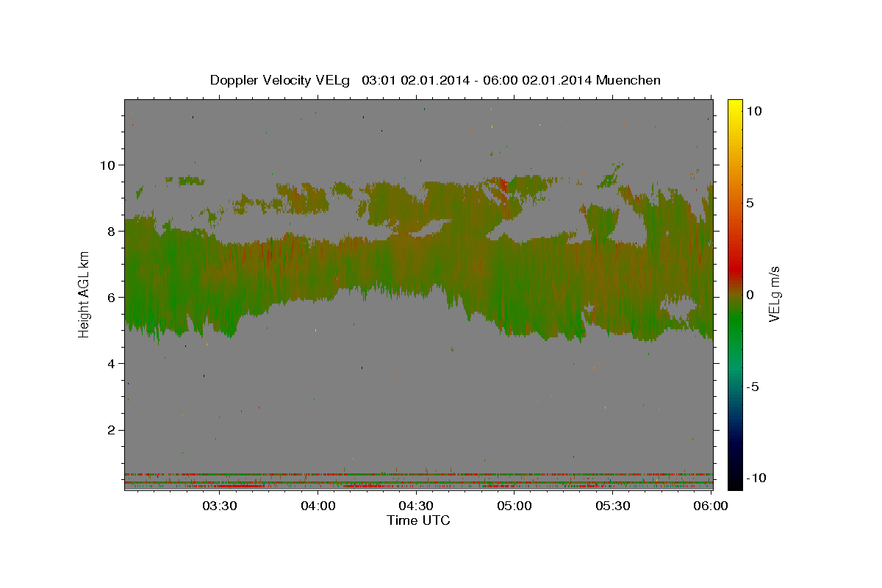Click the colorbar value 0 label

tap(750, 295)
